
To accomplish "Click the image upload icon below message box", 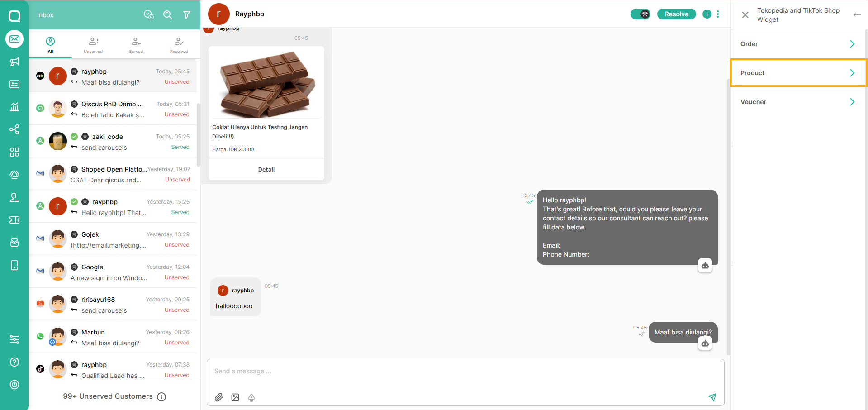I will pos(235,397).
